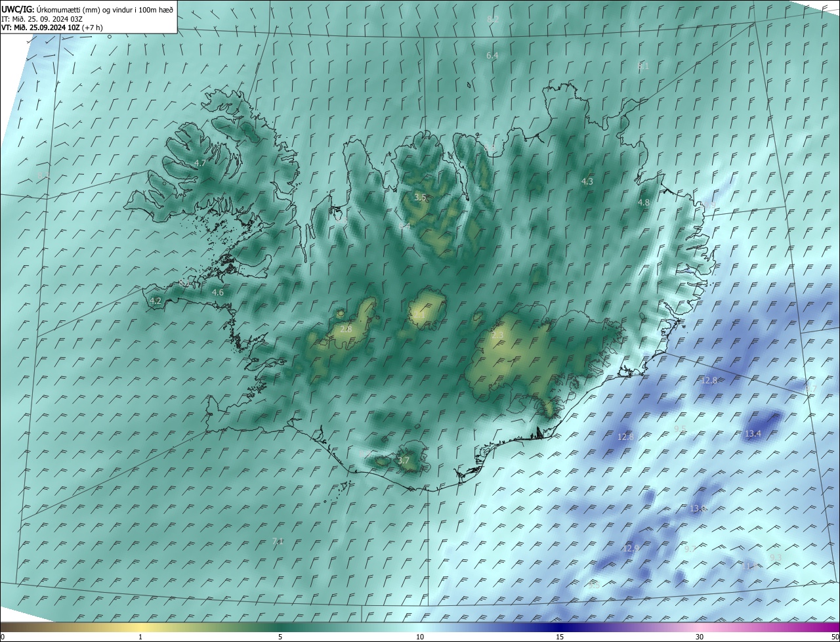Click the 50 label at the color scale end
Viewport: 840px width, 642px height.
834,637
